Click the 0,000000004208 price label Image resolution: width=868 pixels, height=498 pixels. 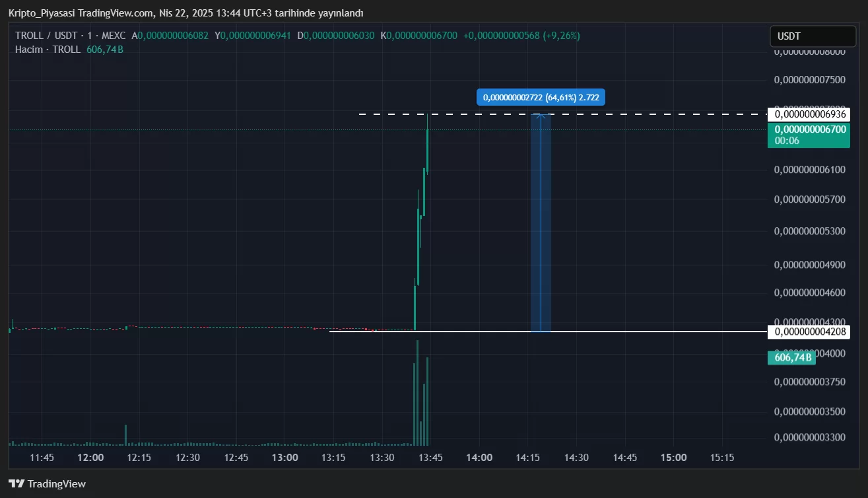point(809,331)
